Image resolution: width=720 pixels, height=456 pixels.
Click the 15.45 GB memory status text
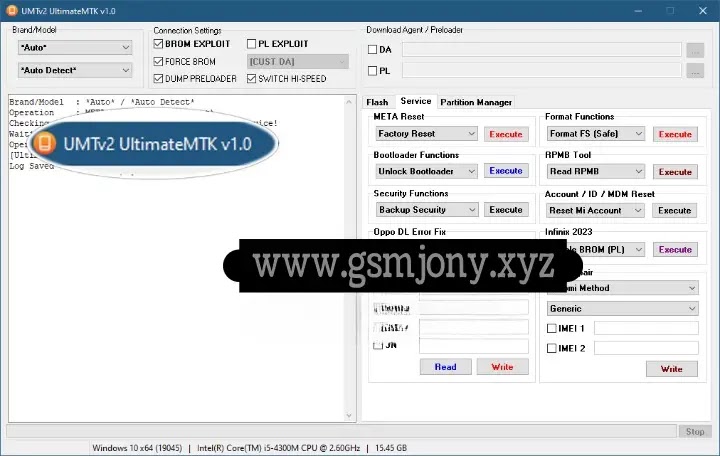click(391, 448)
